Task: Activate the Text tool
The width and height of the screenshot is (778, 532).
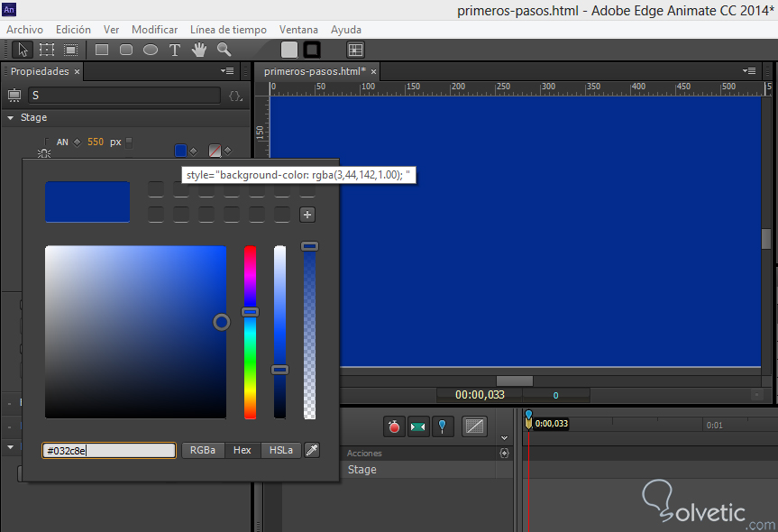Action: coord(175,50)
